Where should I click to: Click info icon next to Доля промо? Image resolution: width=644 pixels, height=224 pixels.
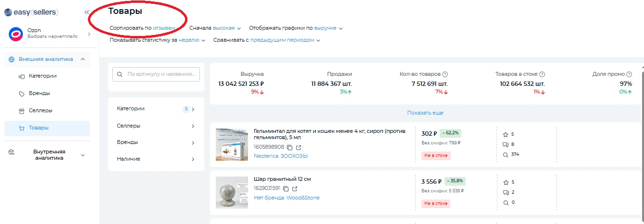(629, 74)
